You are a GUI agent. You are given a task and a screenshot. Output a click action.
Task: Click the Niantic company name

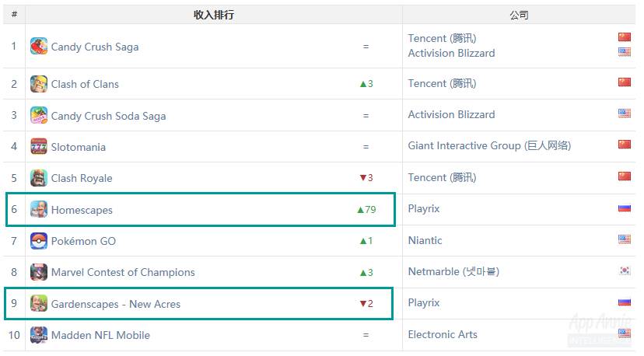[x=425, y=241]
